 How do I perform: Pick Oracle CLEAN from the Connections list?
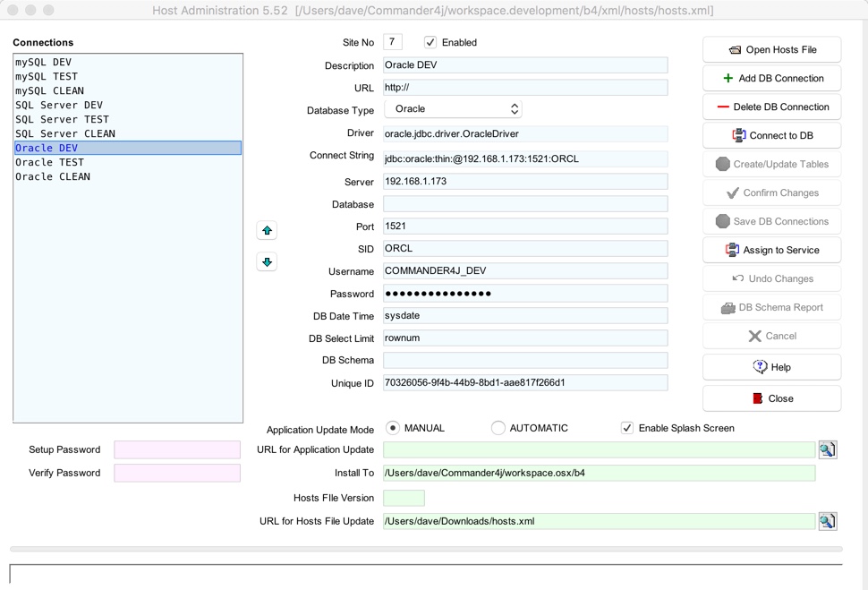coord(52,177)
